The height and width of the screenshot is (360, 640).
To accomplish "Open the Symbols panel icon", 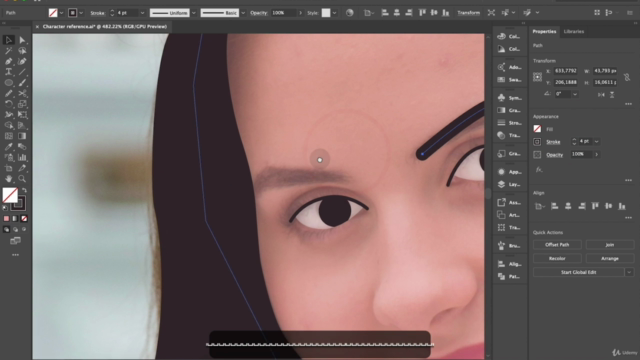I will tap(501, 98).
